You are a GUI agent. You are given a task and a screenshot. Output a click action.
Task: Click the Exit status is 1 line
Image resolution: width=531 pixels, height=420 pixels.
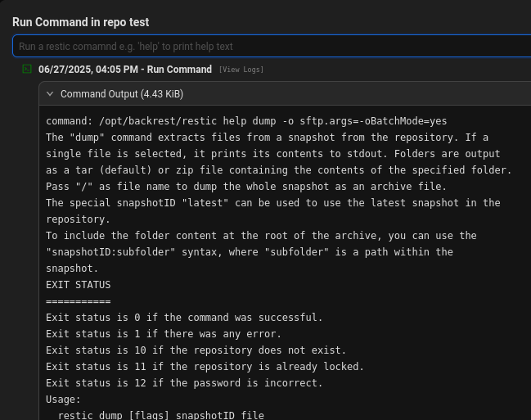[x=163, y=334]
